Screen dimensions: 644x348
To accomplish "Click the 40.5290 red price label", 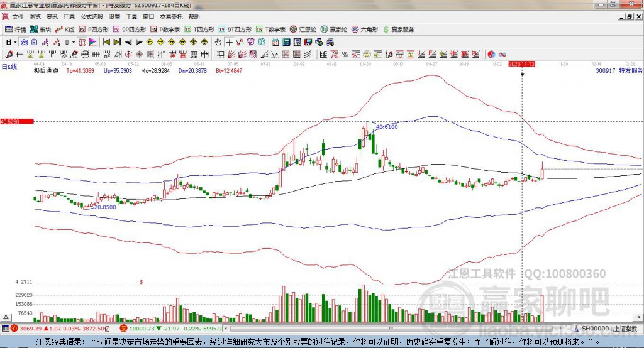I will [17, 121].
